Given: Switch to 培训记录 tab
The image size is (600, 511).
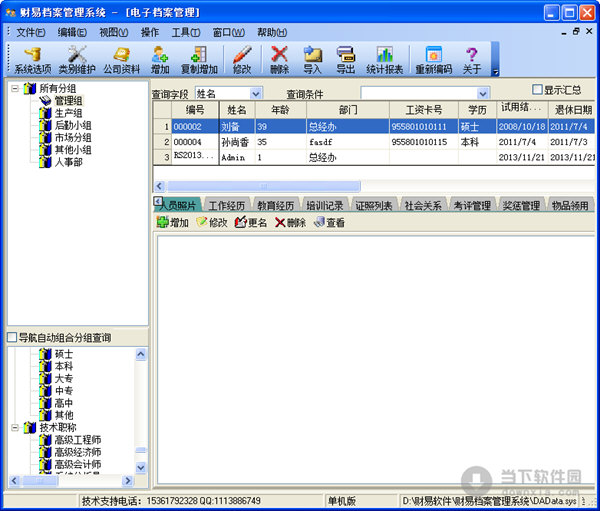Looking at the screenshot, I should click(324, 206).
